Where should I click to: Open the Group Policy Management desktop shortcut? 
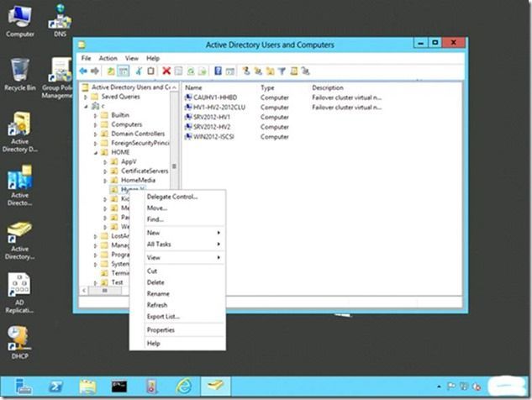coord(58,78)
